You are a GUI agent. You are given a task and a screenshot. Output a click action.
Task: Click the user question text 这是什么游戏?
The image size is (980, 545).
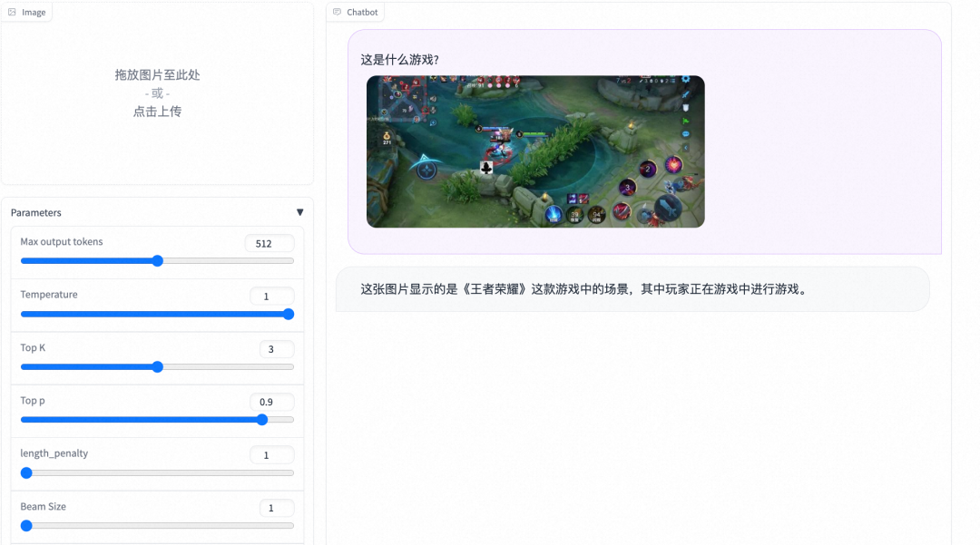tap(400, 60)
